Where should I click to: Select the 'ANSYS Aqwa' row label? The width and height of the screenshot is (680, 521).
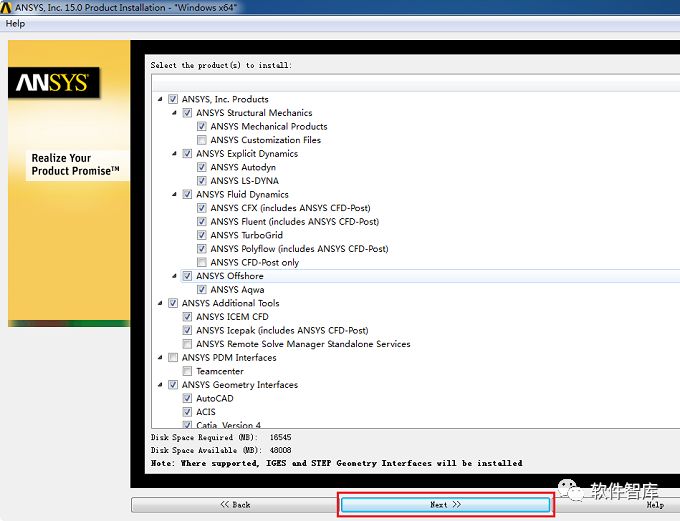click(x=237, y=289)
